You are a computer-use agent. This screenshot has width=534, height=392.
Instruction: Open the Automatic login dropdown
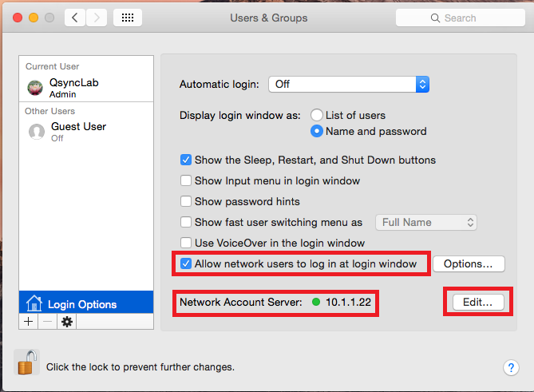pyautogui.click(x=349, y=84)
